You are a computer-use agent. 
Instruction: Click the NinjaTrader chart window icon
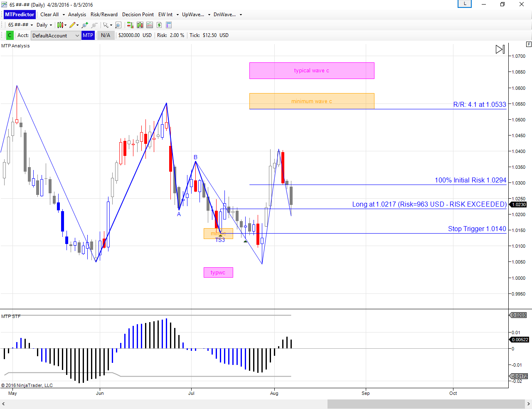4,5
